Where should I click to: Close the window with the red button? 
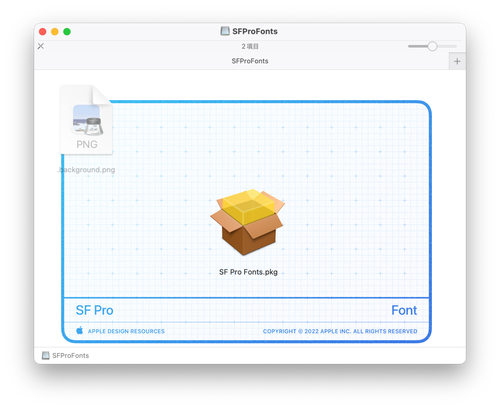click(43, 32)
